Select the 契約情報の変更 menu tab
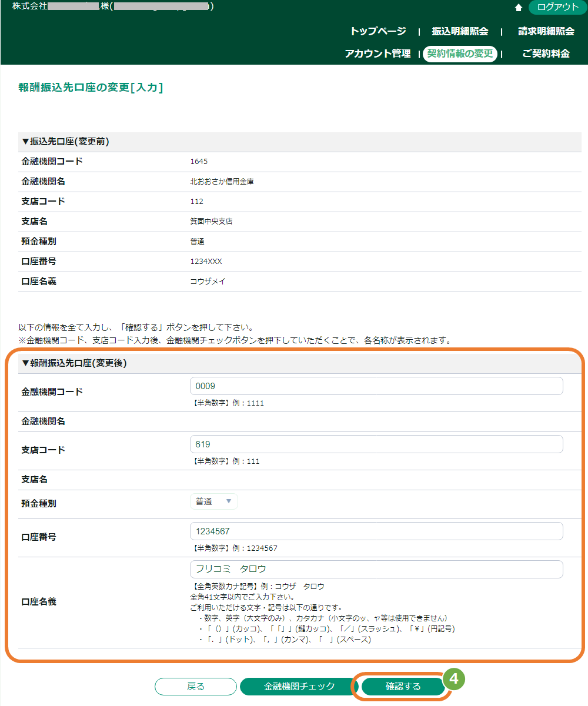Screen dimensions: 588x706 460,53
